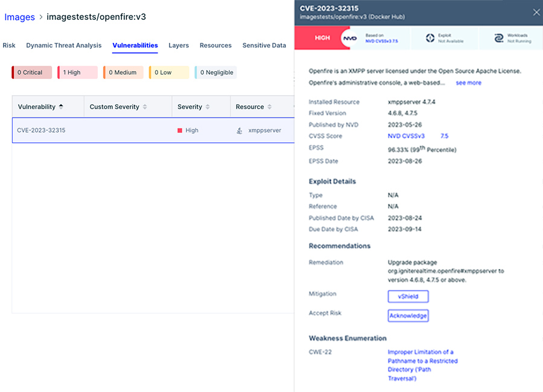Click the NVD logo icon
Screen dimensions: 543x392
click(x=350, y=38)
